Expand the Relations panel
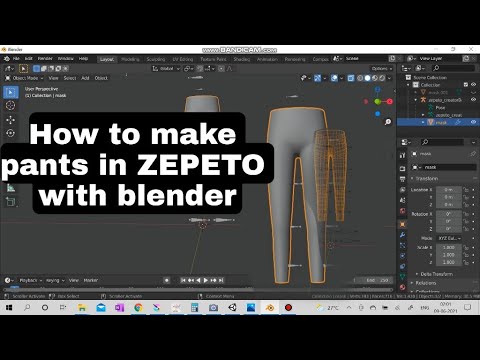 (423, 283)
